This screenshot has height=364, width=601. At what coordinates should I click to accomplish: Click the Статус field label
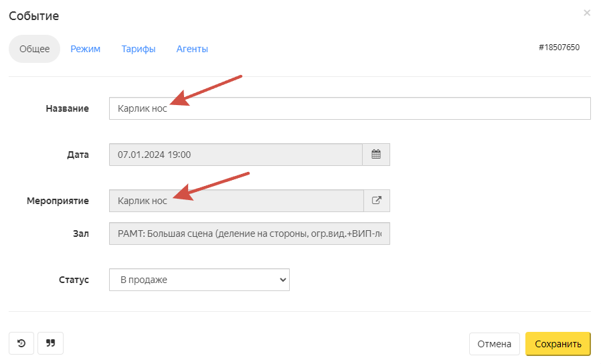pos(74,280)
